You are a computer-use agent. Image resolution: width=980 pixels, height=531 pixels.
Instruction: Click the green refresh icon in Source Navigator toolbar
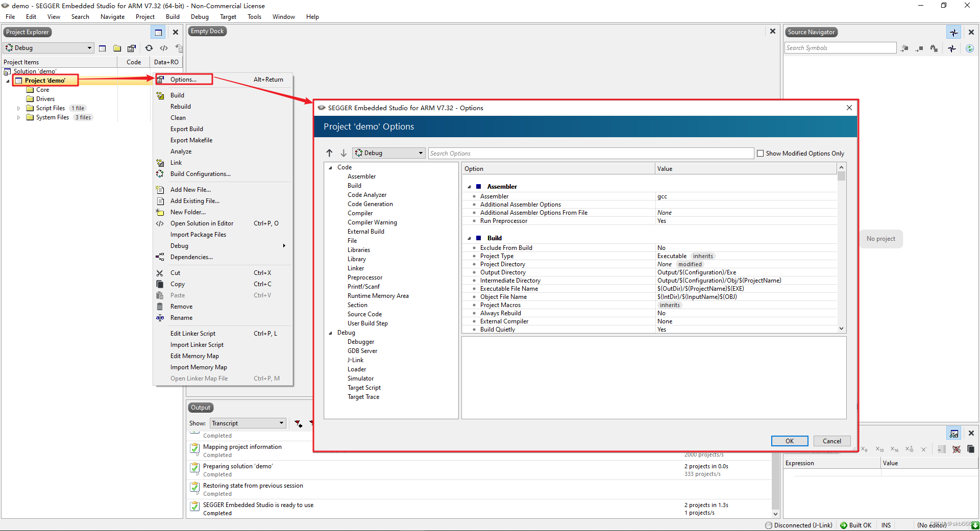click(970, 48)
